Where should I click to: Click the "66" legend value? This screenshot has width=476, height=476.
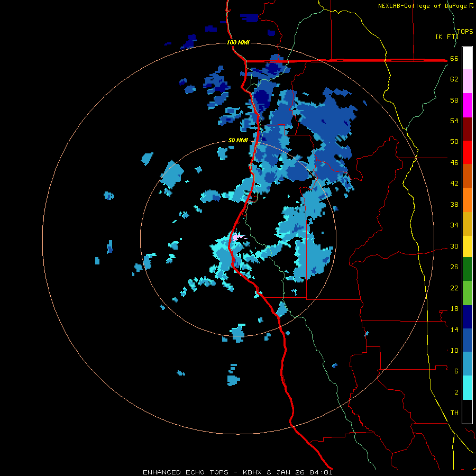coord(454,59)
